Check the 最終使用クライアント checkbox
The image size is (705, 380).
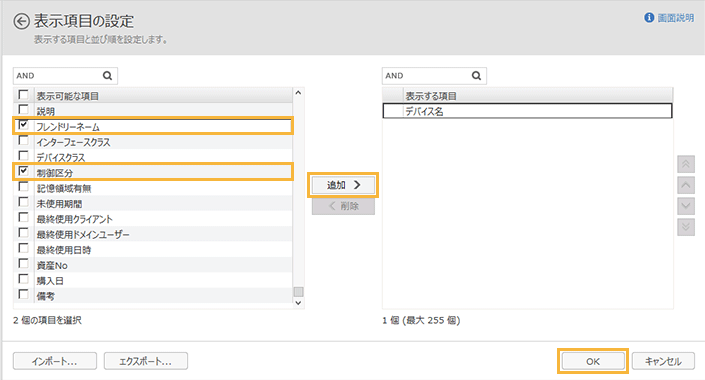[x=23, y=218]
